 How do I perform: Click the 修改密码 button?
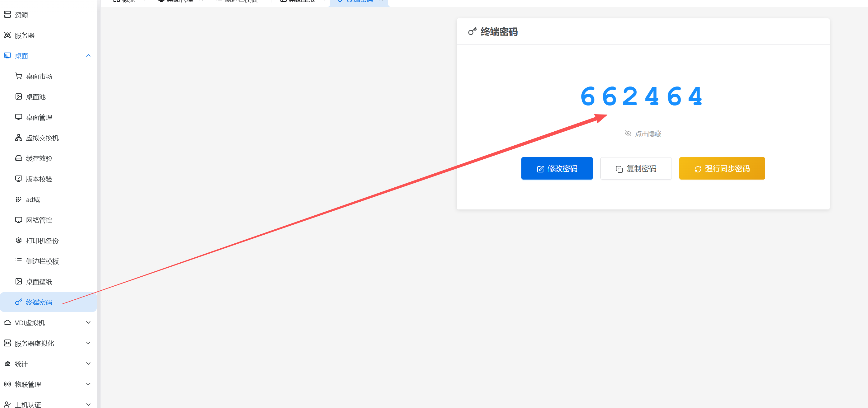557,168
